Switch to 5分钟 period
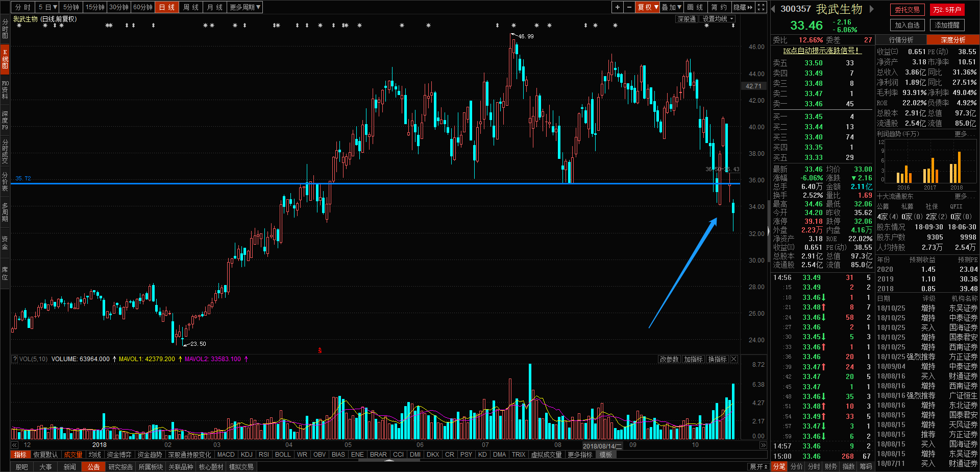This screenshot has height=472, width=980. coord(71,7)
